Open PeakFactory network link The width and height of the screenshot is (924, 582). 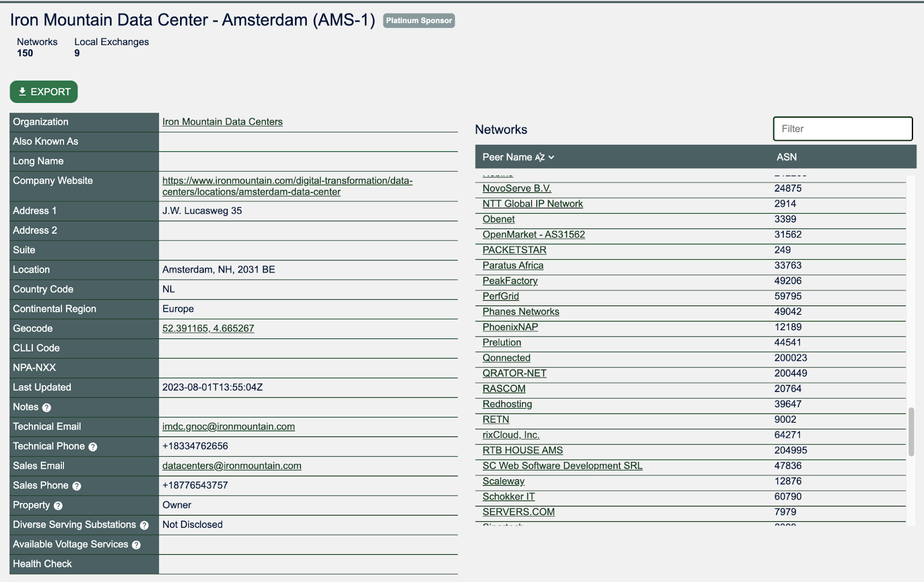click(x=510, y=281)
